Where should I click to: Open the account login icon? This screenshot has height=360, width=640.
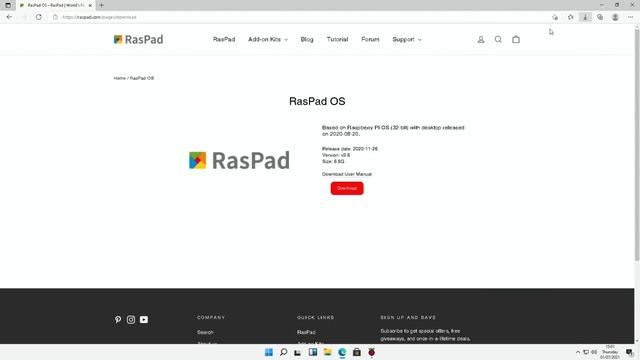(481, 40)
